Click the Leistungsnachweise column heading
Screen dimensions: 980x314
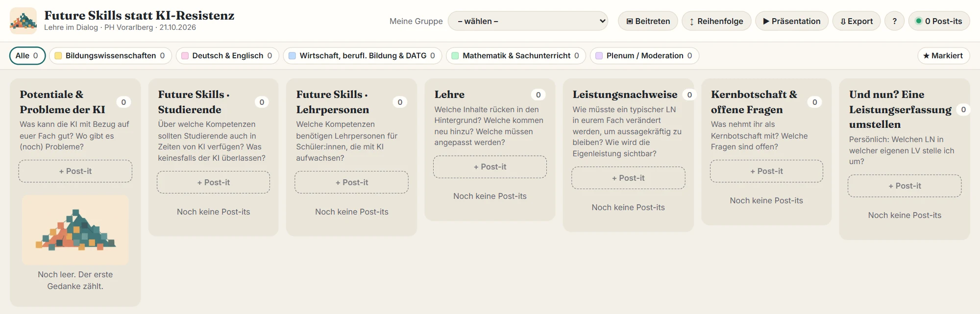click(x=625, y=95)
